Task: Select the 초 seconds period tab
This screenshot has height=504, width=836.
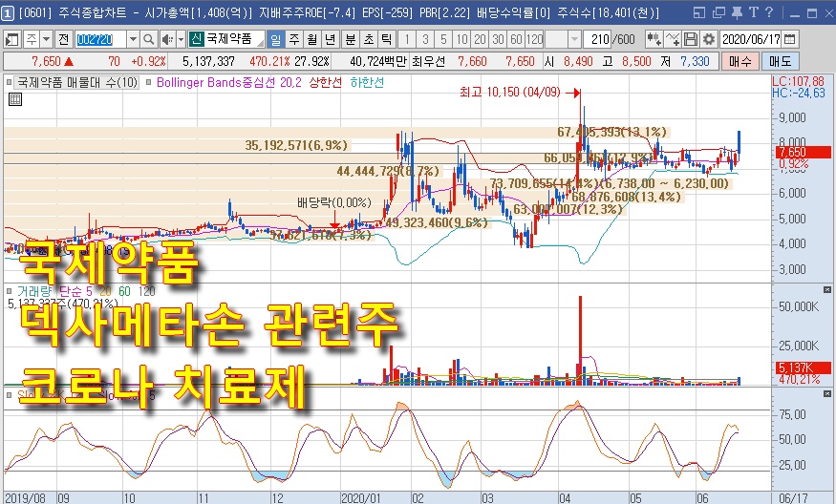Action: tap(369, 39)
